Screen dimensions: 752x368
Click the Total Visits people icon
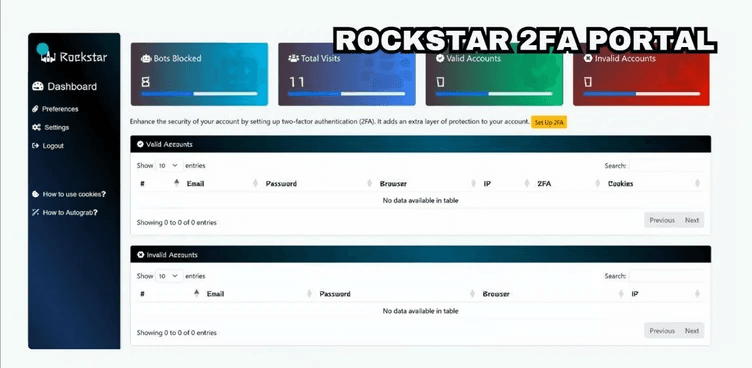(294, 59)
